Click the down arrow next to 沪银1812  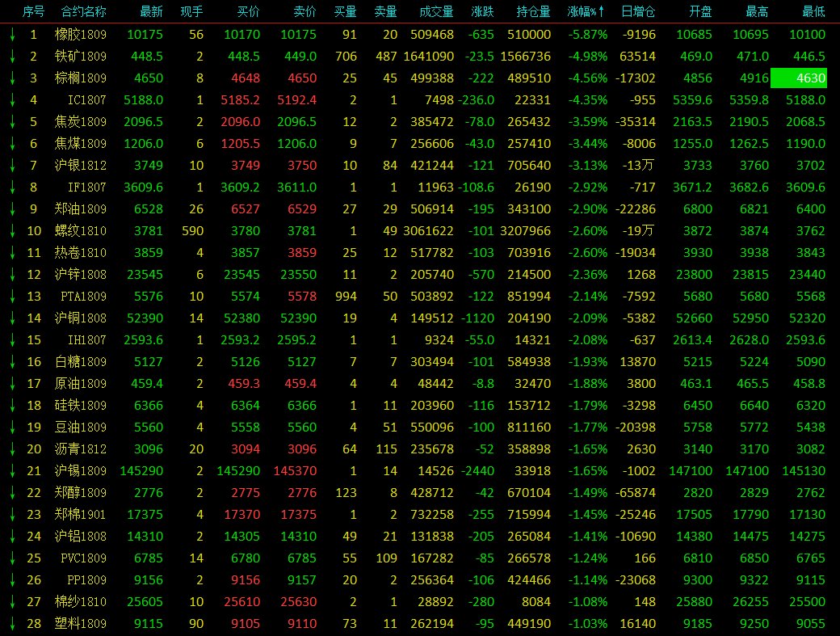tap(12, 166)
